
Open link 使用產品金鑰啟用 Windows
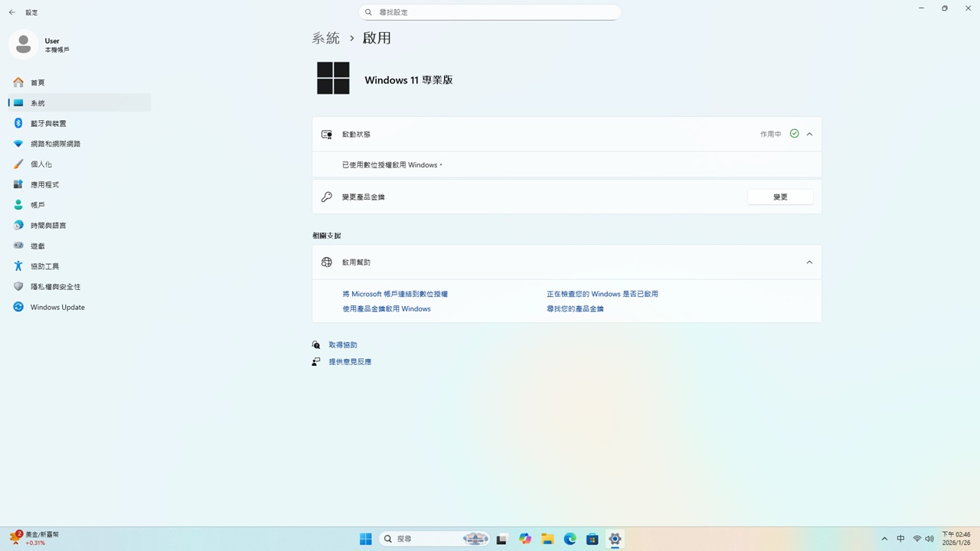tap(387, 309)
